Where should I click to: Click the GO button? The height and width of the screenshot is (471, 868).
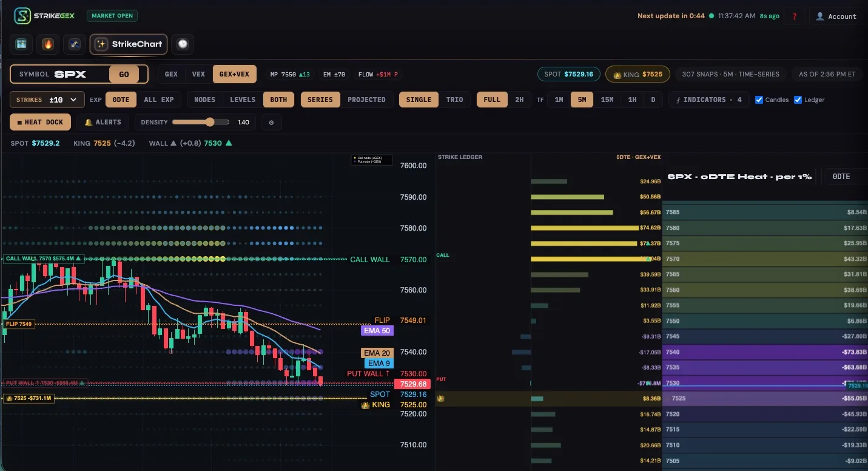tap(124, 74)
